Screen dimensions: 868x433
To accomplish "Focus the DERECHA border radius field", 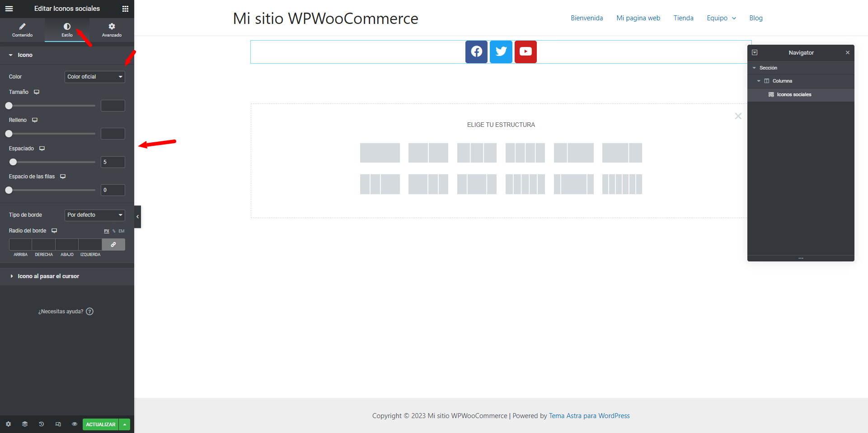I will tap(44, 244).
